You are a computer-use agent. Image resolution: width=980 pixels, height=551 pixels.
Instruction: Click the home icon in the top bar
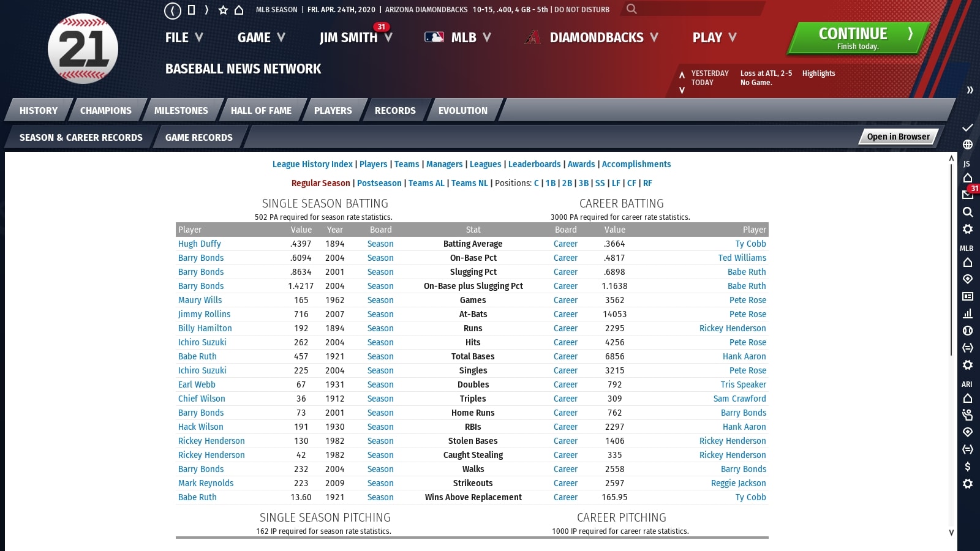pyautogui.click(x=239, y=10)
